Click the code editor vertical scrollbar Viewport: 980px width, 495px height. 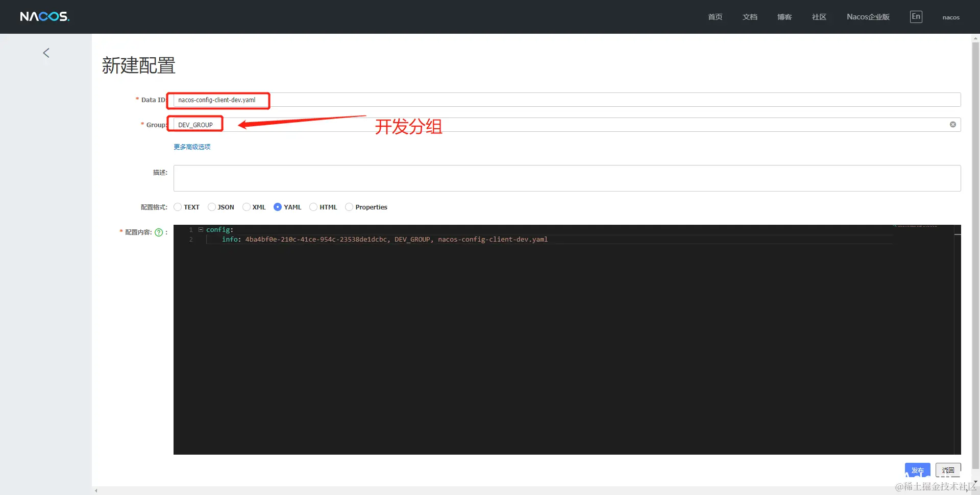point(958,340)
